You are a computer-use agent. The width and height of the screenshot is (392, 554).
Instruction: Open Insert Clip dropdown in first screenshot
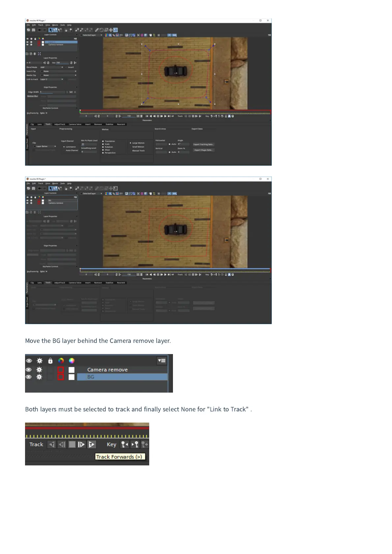click(58, 71)
